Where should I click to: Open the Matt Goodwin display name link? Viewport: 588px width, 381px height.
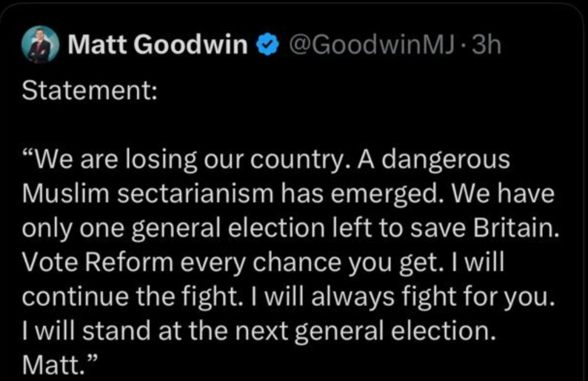click(x=157, y=47)
